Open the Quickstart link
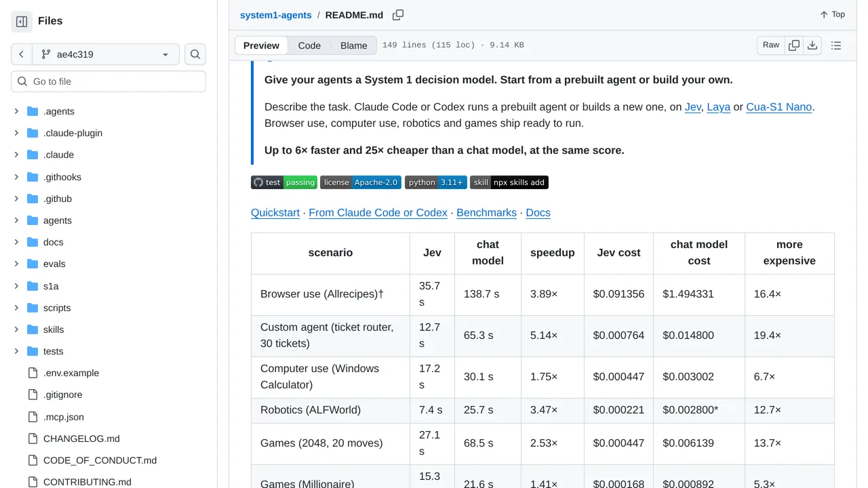 pyautogui.click(x=275, y=213)
